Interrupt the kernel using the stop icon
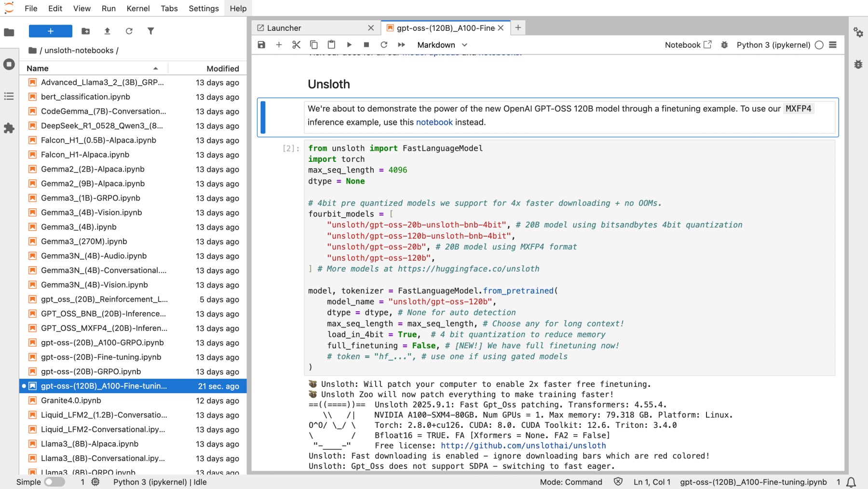Image resolution: width=868 pixels, height=489 pixels. click(x=366, y=45)
